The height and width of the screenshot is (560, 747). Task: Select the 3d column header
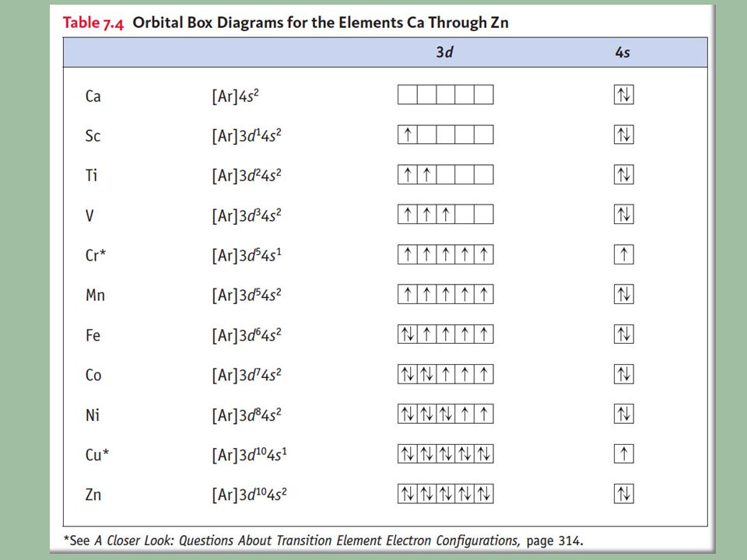point(444,52)
